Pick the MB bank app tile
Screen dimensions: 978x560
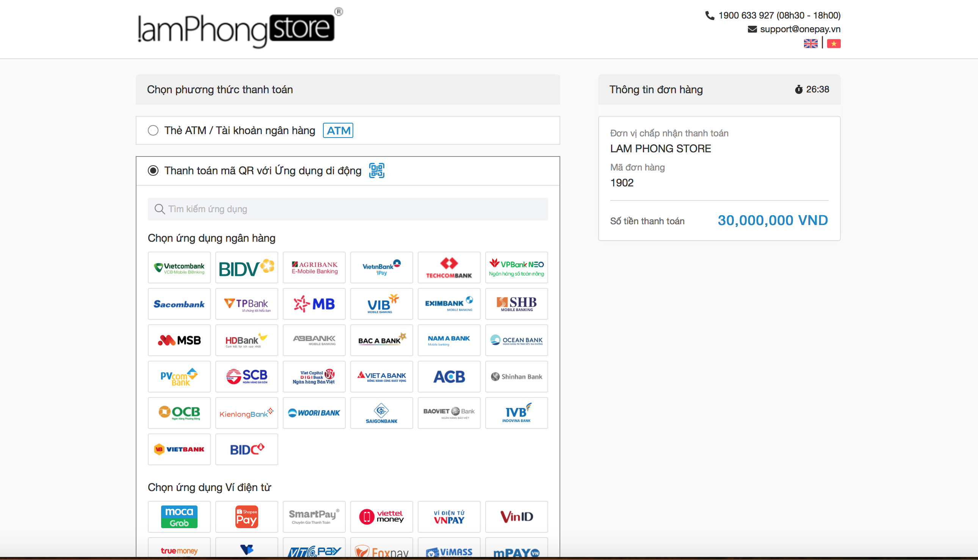point(314,304)
